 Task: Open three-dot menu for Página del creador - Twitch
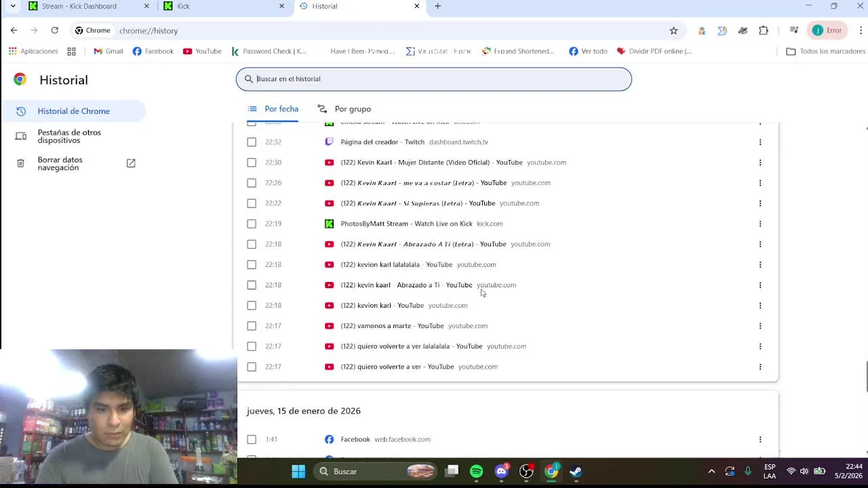point(760,142)
